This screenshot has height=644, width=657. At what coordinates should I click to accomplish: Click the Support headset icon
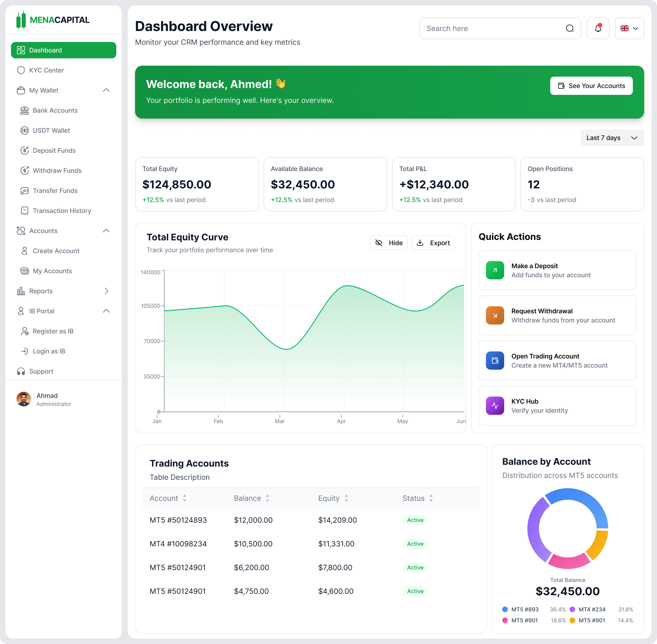click(x=21, y=371)
